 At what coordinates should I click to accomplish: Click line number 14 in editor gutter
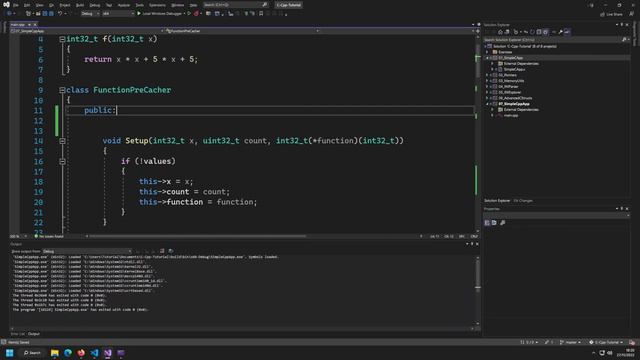pos(38,141)
